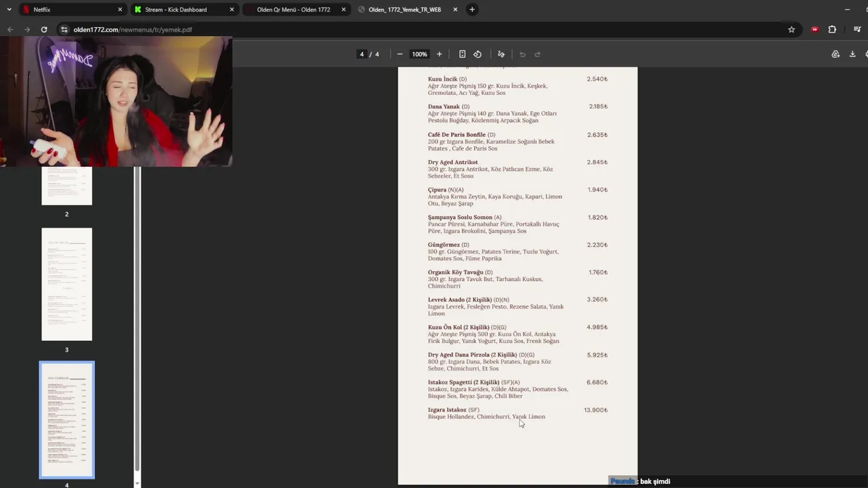The image size is (868, 488).
Task: Click the scroll down arrow of thumbnail panel
Action: point(138,483)
